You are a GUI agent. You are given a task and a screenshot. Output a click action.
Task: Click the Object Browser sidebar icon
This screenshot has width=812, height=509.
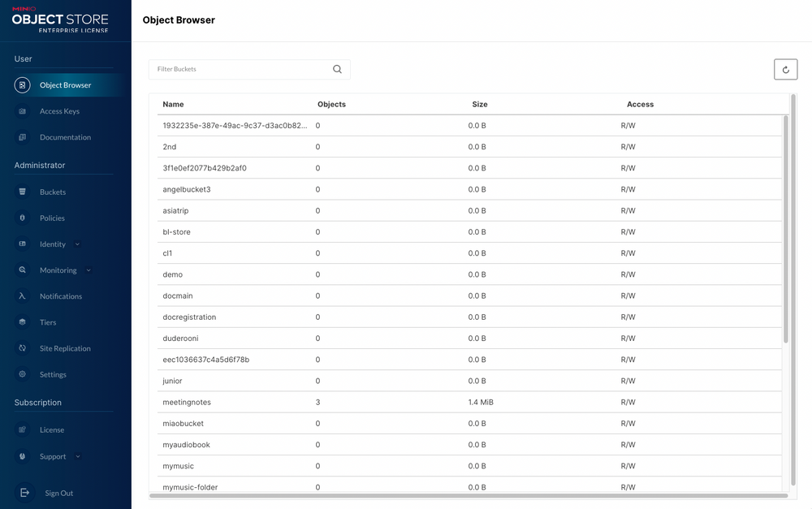pos(23,85)
